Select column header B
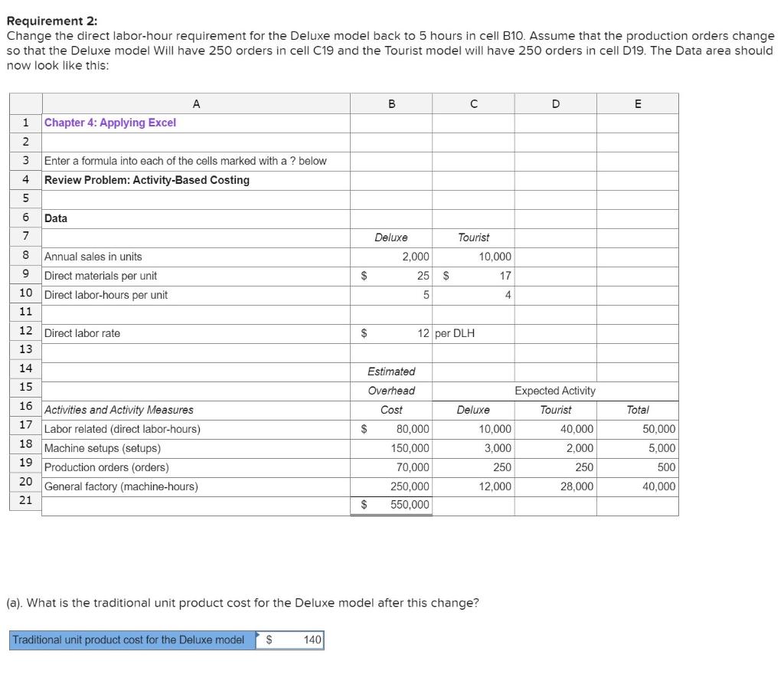784x694 pixels. 391,103
